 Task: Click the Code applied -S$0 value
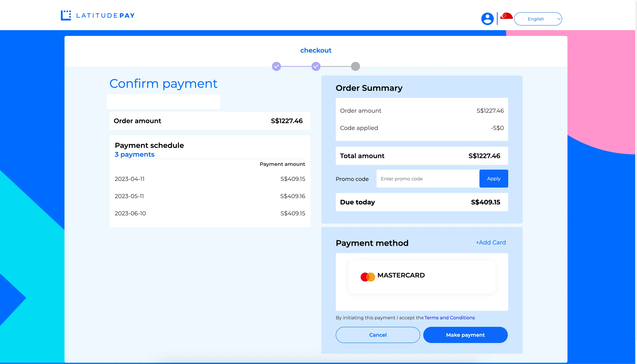click(x=497, y=128)
